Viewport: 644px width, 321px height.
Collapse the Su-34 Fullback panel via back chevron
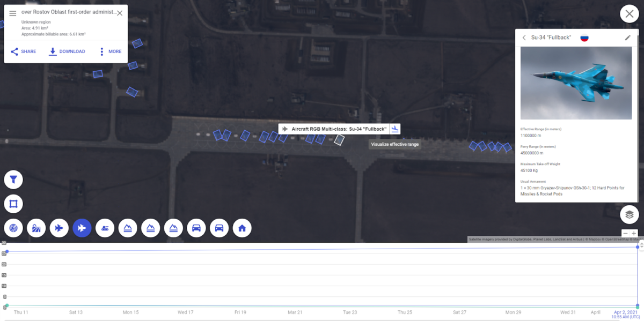pyautogui.click(x=524, y=38)
